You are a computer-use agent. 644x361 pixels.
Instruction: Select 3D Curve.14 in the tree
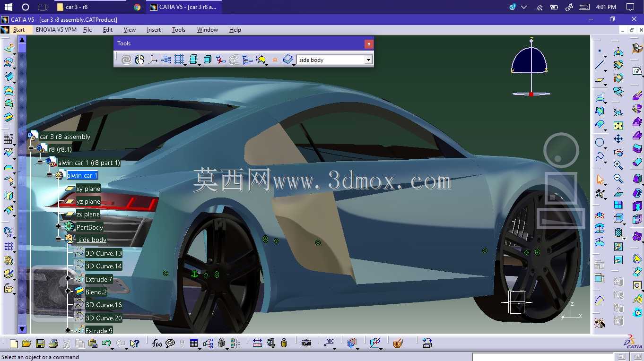pos(104,266)
